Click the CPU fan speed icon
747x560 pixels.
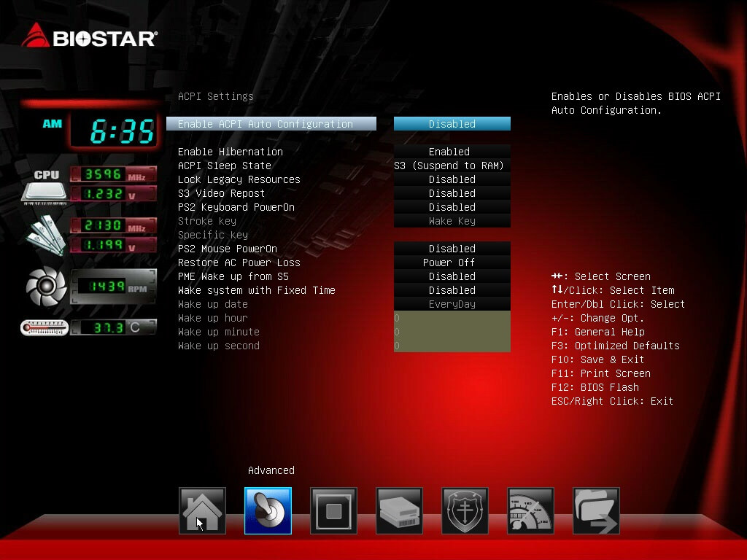(x=46, y=287)
